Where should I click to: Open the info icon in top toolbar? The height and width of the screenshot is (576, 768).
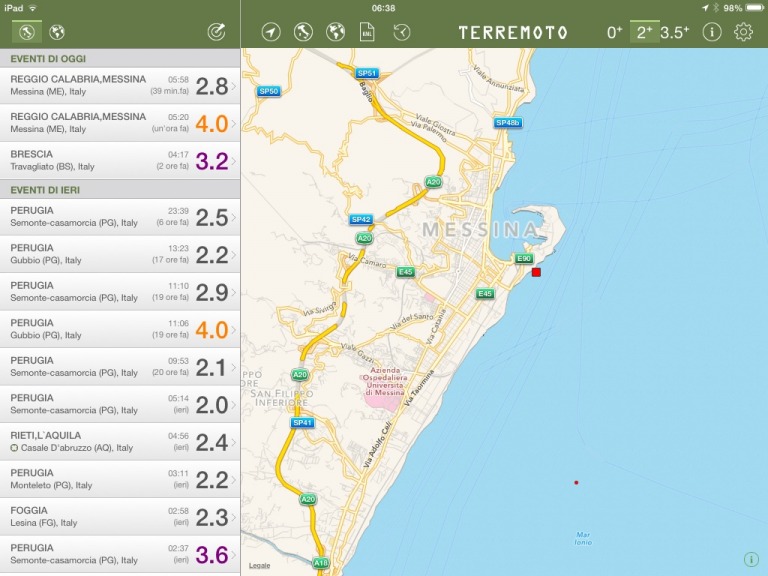point(712,32)
